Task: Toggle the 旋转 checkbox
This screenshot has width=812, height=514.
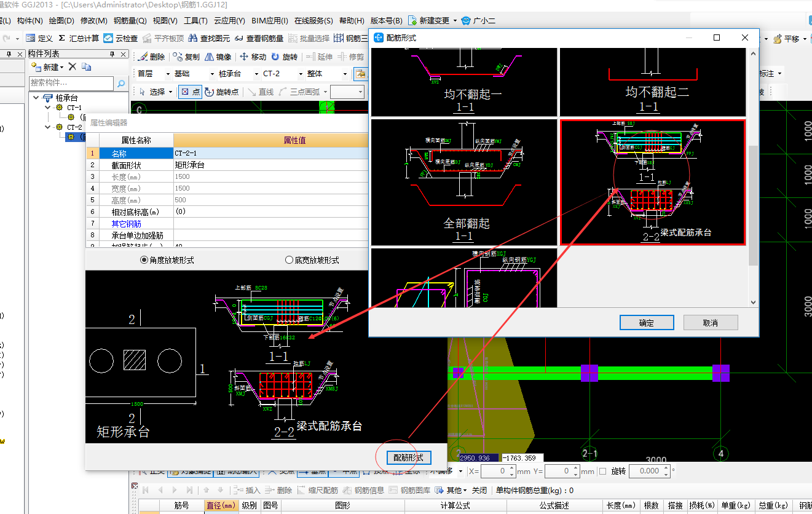Action: pyautogui.click(x=603, y=471)
